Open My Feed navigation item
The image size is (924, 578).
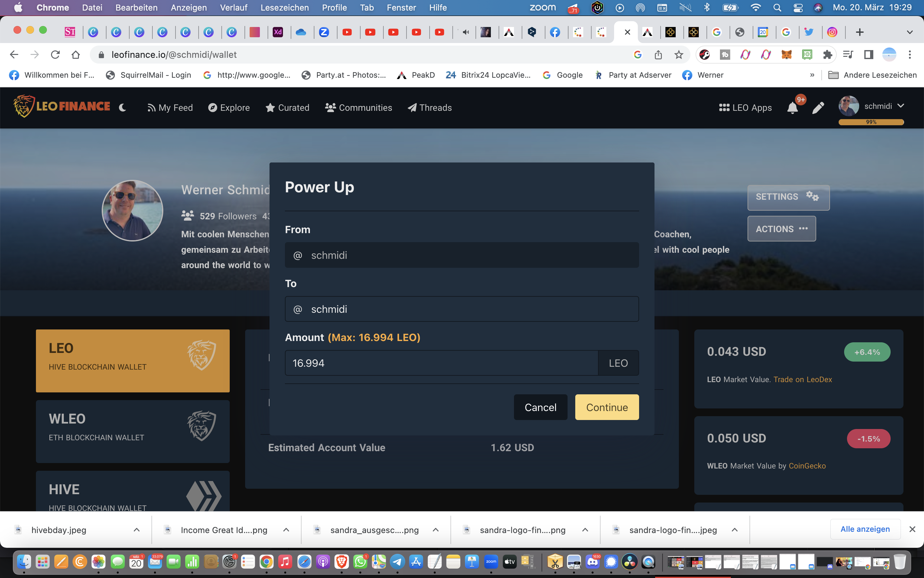[x=170, y=108]
